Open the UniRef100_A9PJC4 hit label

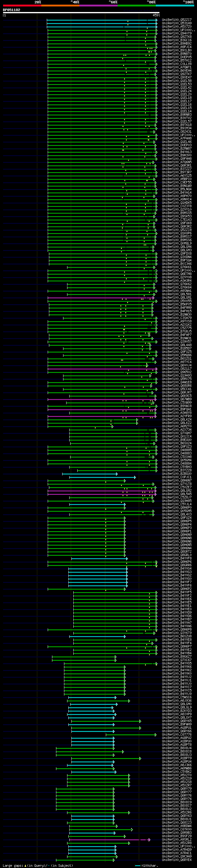177,47
